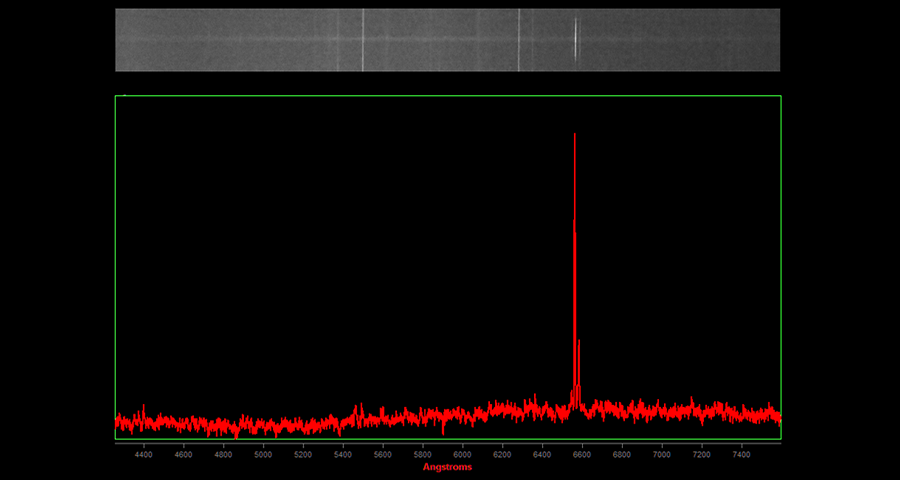Click the 6600 wavelength tick label
This screenshot has width=900, height=480.
[582, 454]
